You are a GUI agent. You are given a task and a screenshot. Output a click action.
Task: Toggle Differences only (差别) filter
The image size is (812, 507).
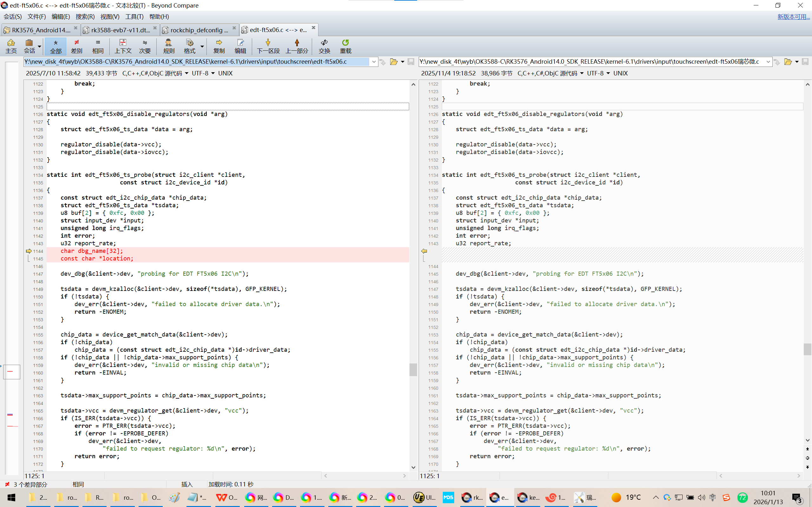tap(76, 46)
